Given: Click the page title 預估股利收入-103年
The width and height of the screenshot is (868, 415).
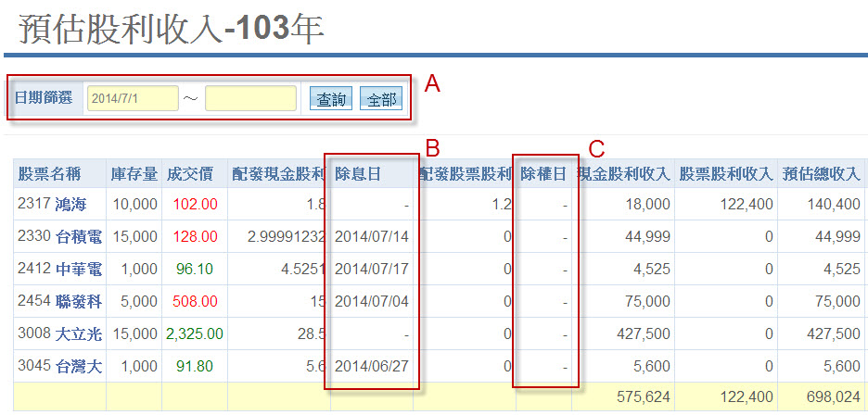Looking at the screenshot, I should coord(171,29).
